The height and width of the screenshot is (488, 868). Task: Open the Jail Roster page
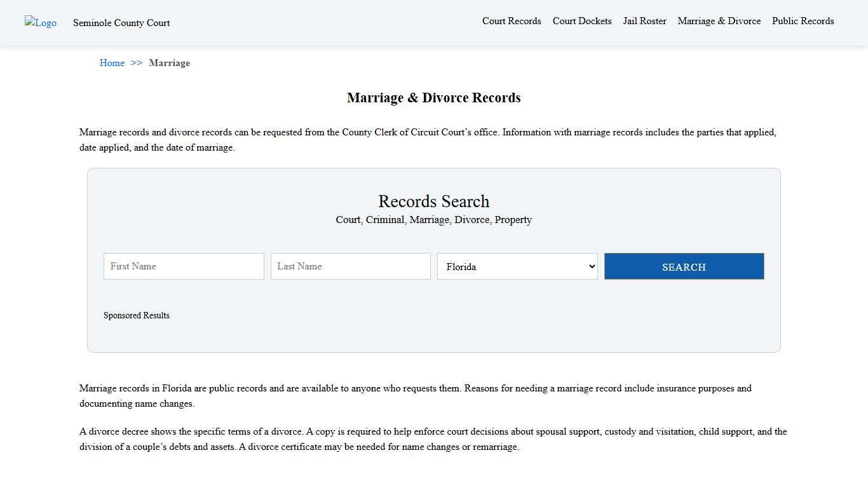tap(644, 21)
